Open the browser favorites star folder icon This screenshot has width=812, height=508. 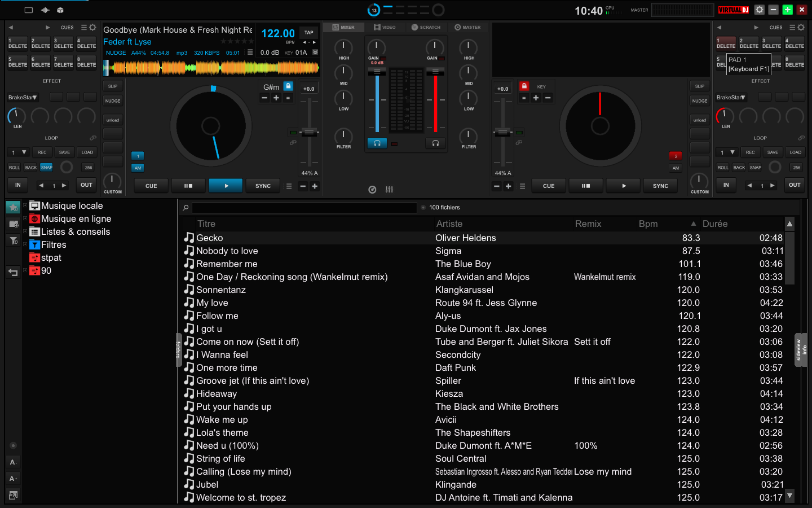coord(14,207)
